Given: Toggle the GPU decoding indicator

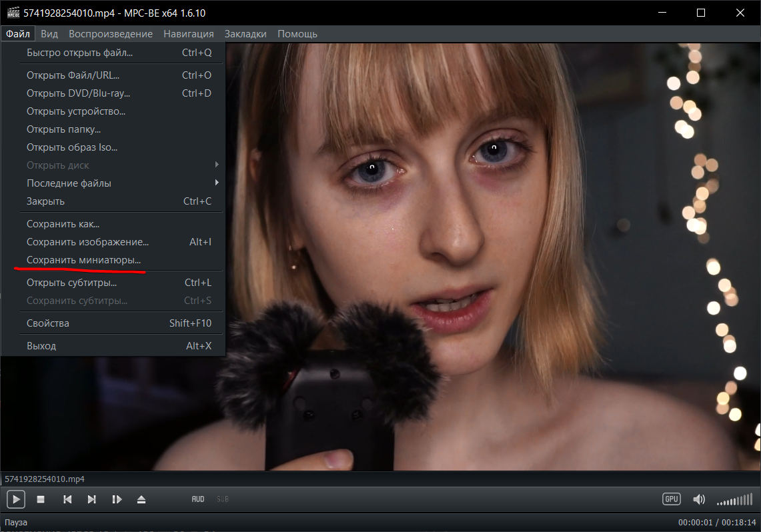Looking at the screenshot, I should pyautogui.click(x=671, y=499).
